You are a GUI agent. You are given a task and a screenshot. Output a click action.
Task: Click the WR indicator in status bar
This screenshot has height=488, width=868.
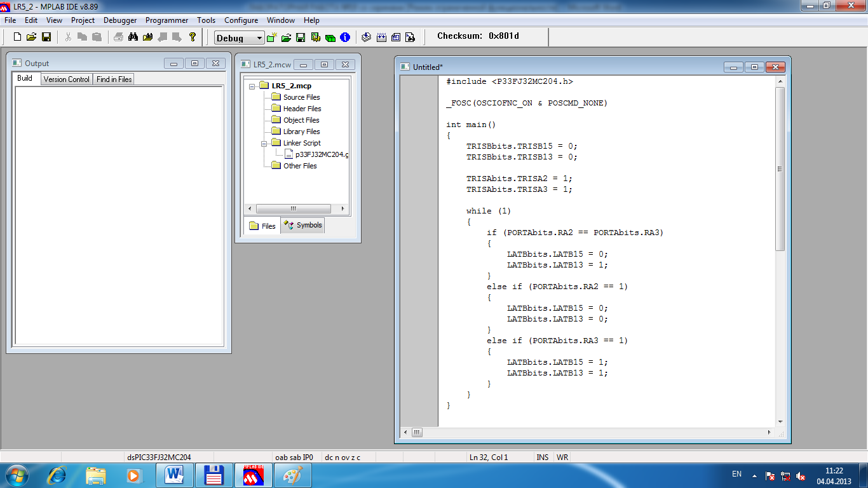coord(562,457)
